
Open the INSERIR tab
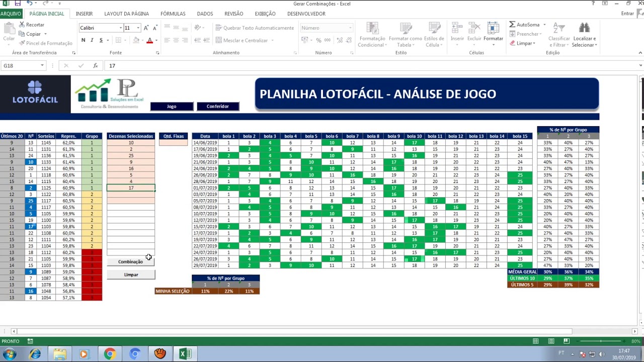coord(84,14)
